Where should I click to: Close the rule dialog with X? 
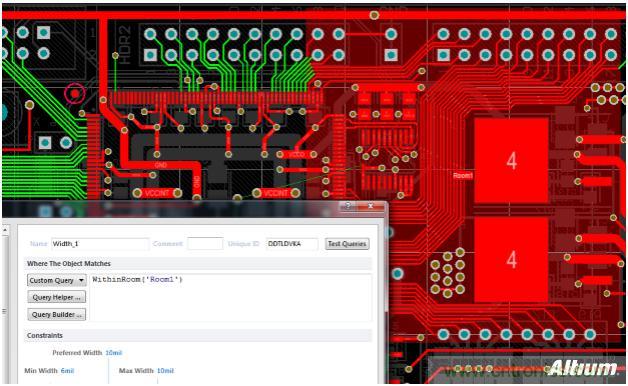click(371, 206)
